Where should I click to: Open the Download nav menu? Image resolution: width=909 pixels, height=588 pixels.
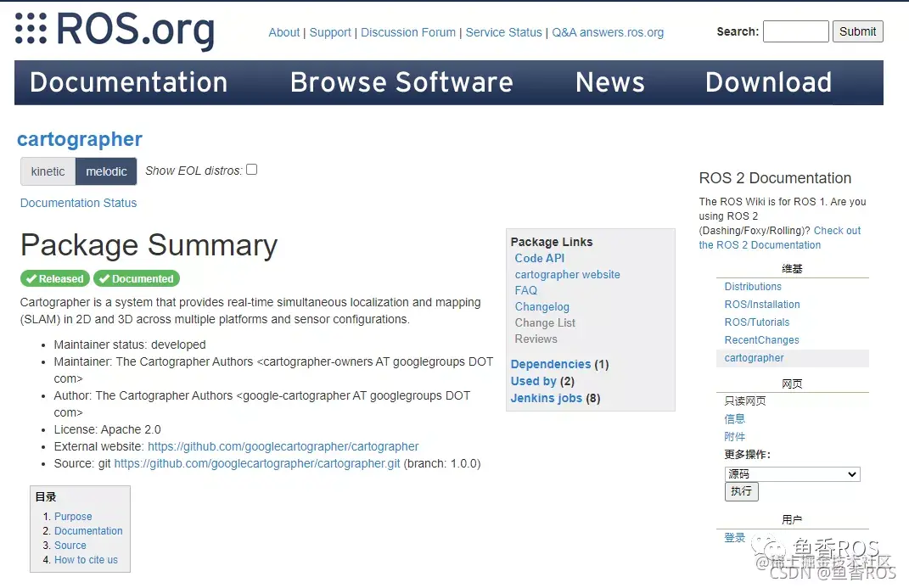pyautogui.click(x=768, y=82)
